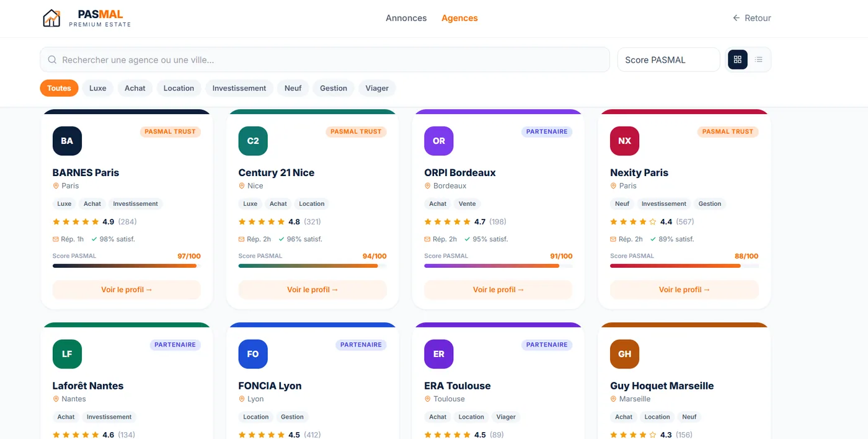
Task: Focus the agency or city search field
Action: click(325, 60)
